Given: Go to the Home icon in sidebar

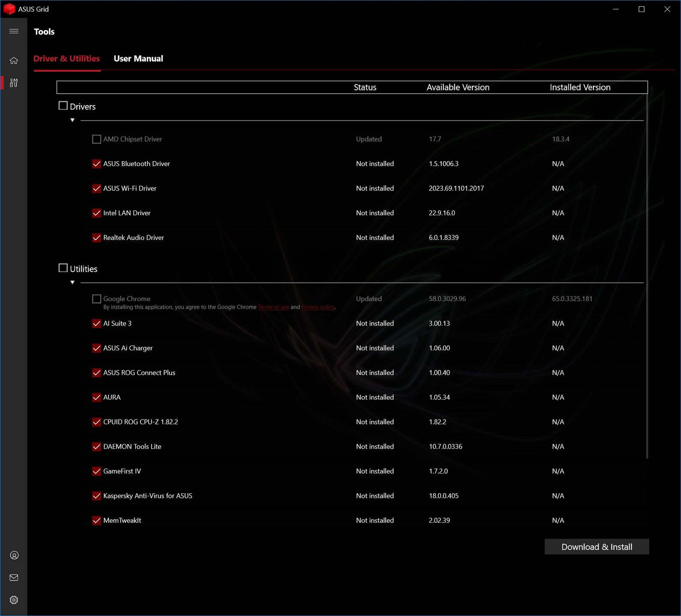Looking at the screenshot, I should 14,61.
